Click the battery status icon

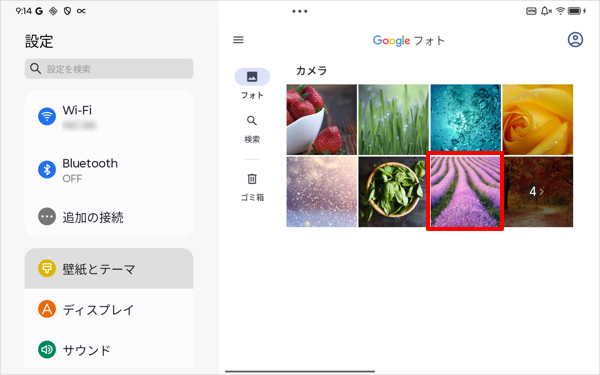pyautogui.click(x=577, y=11)
